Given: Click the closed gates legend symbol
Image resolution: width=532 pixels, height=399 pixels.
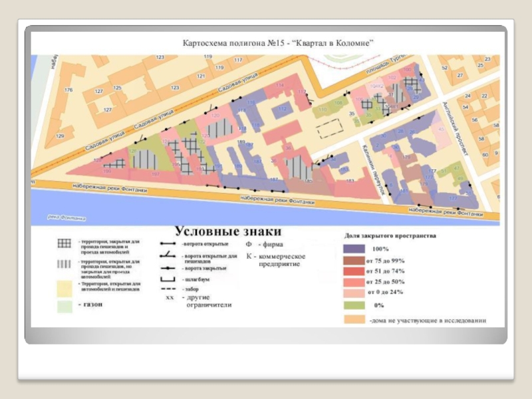Looking at the screenshot, I should click(x=168, y=269).
